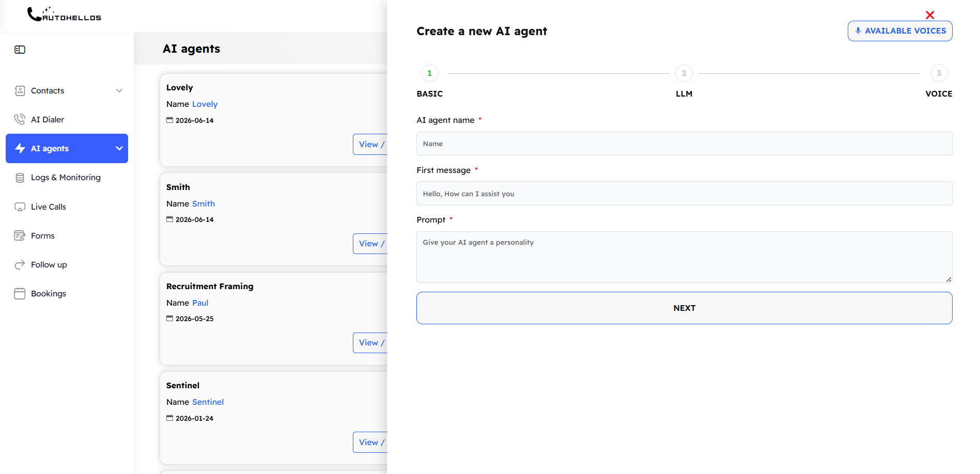Click the 'Recruitment Framing' card title
980x474 pixels.
point(210,287)
